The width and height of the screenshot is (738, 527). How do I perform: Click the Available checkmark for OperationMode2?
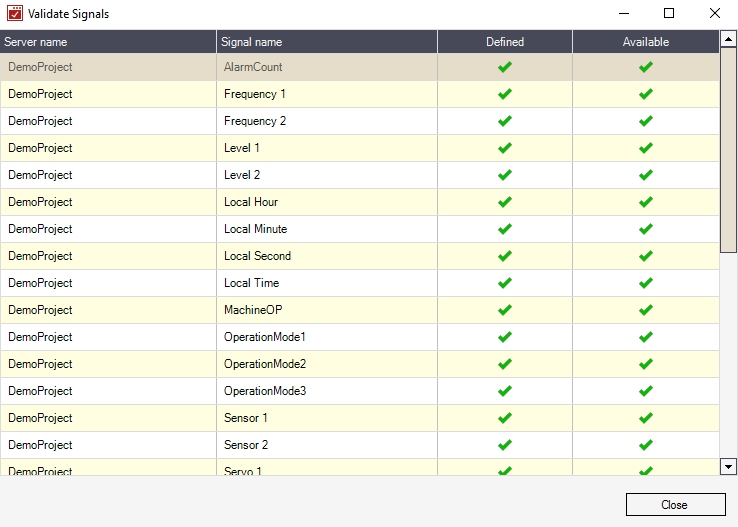646,364
